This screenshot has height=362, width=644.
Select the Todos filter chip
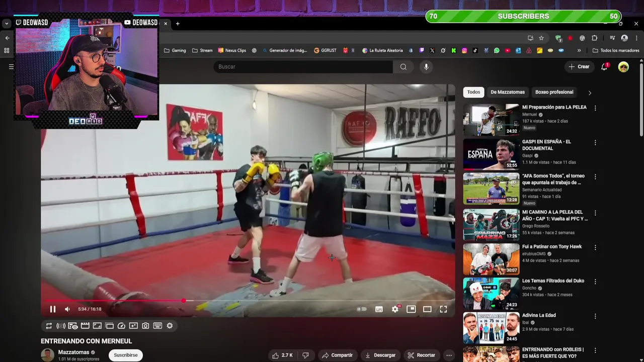click(473, 92)
